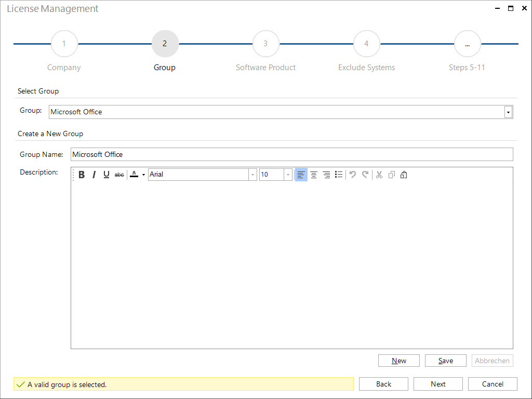Cancel the License Management wizard
This screenshot has width=532, height=399.
click(493, 384)
